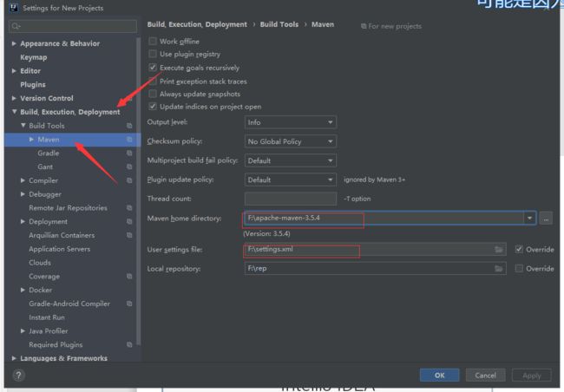Click the project-level icon next to Build Tools
This screenshot has width=564, height=392.
pyautogui.click(x=129, y=126)
